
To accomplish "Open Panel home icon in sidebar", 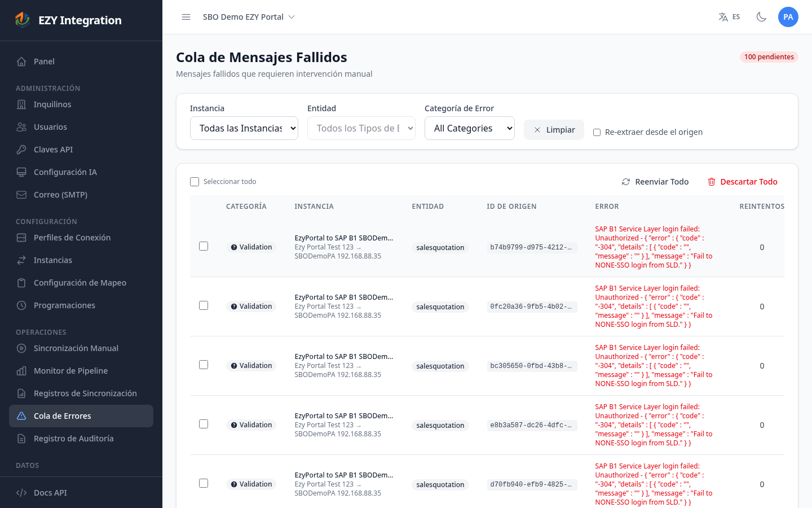I will click(x=21, y=62).
